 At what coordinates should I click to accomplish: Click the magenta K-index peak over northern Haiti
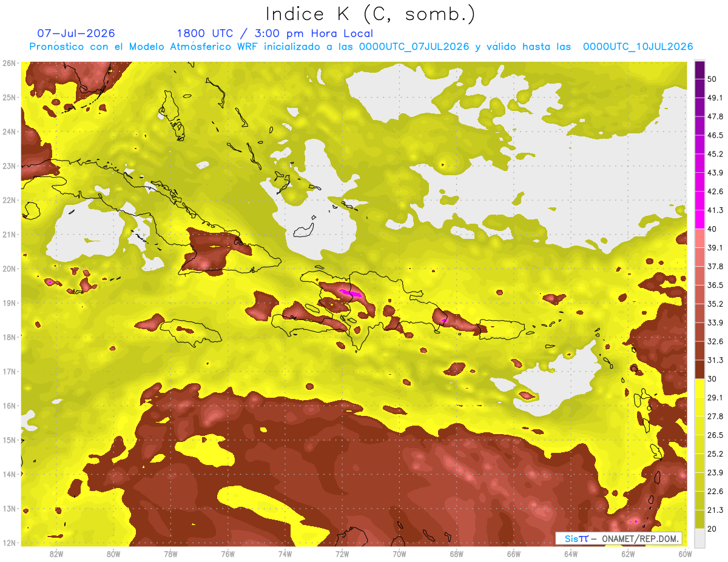351,293
